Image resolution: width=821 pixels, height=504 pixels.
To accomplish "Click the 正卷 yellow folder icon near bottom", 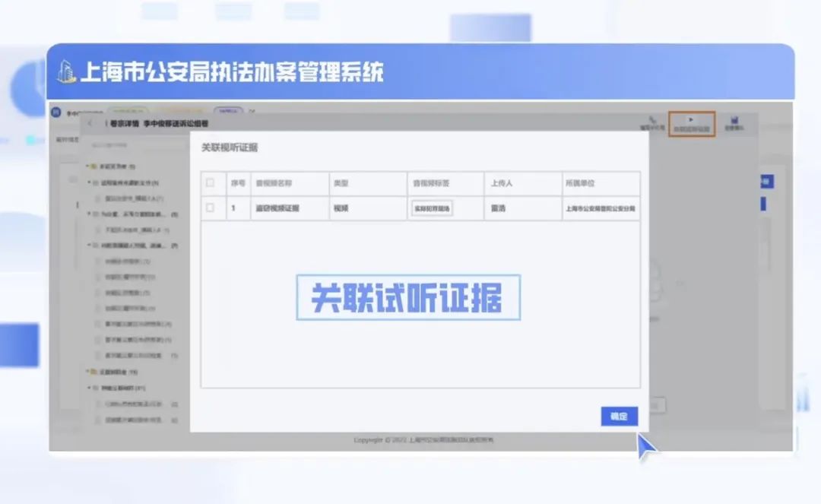I will tap(94, 372).
